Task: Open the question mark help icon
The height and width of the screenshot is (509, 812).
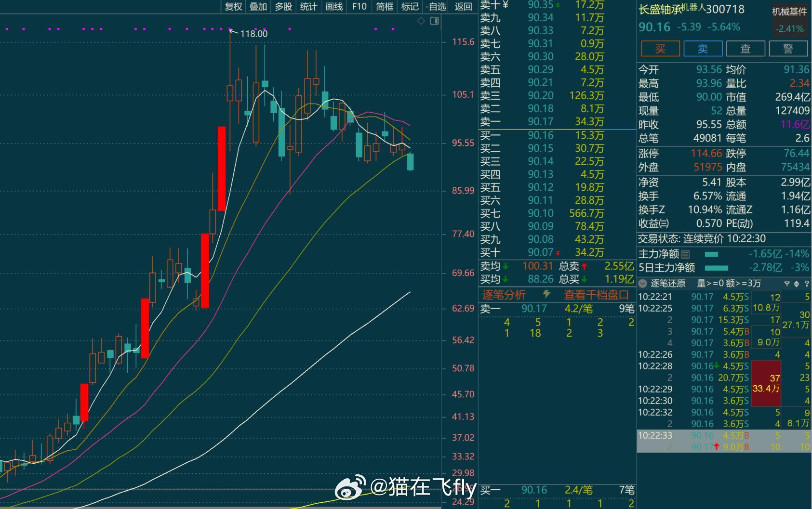Action: pyautogui.click(x=806, y=284)
